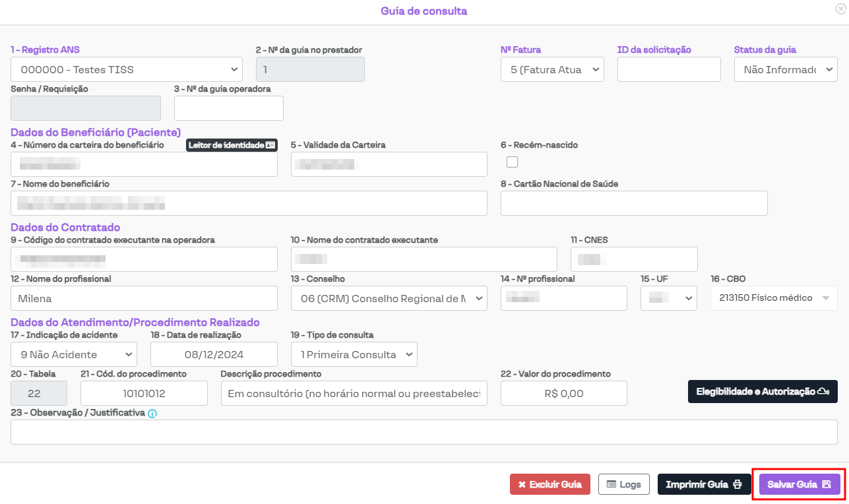Save the guide using Salvar Guia
849x504 pixels.
(800, 484)
